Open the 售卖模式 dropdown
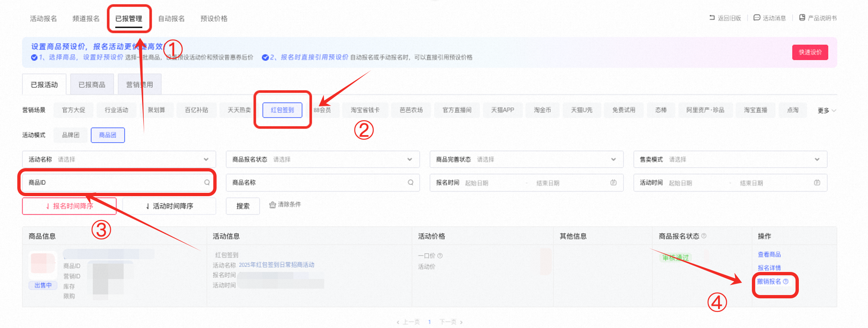The height and width of the screenshot is (328, 868). pos(730,159)
